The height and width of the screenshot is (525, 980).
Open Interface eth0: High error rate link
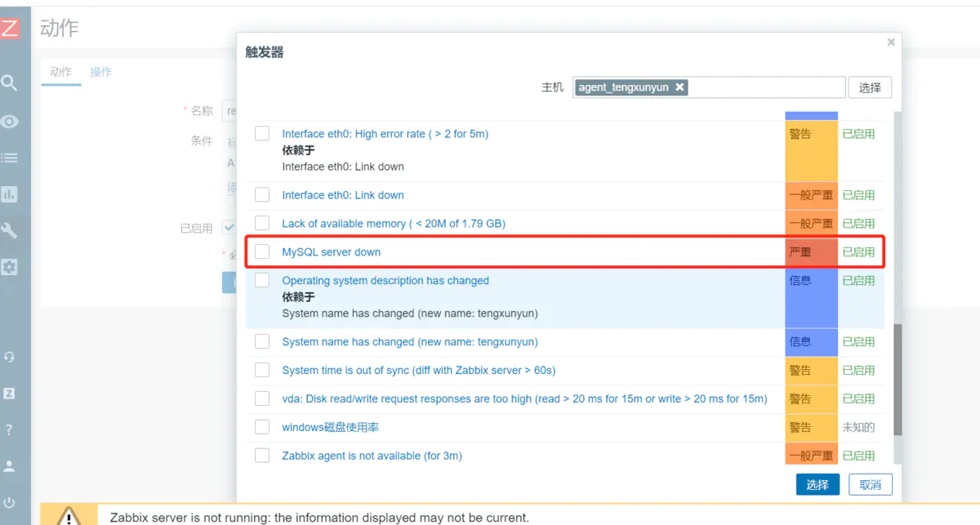pos(385,134)
